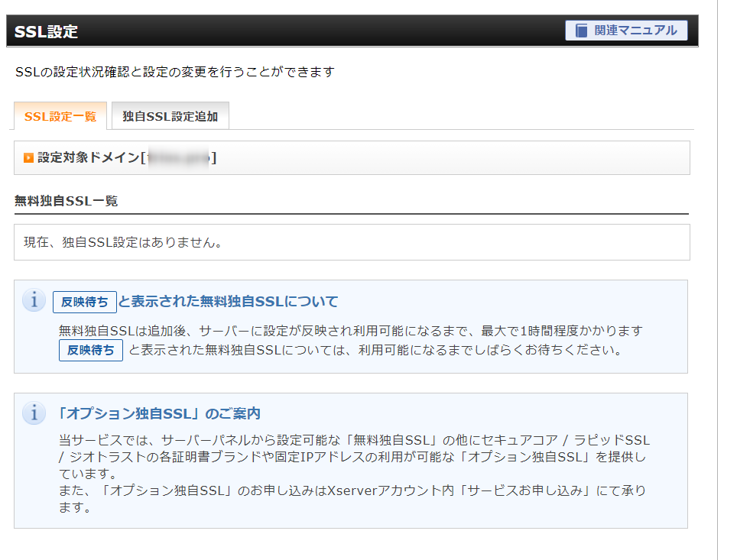Click the info icon beside 反映待ち heading

(34, 300)
